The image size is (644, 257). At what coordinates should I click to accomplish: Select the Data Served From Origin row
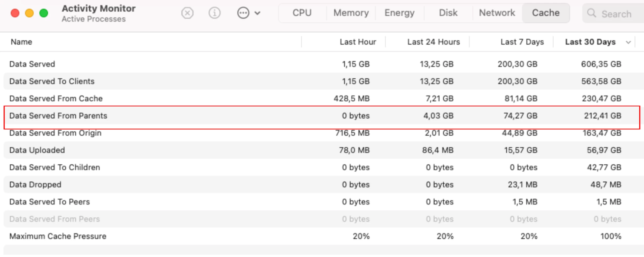(x=324, y=133)
